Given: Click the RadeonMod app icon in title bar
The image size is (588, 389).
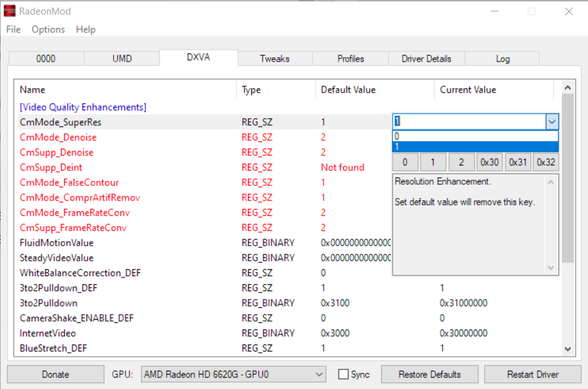Looking at the screenshot, I should (10, 11).
